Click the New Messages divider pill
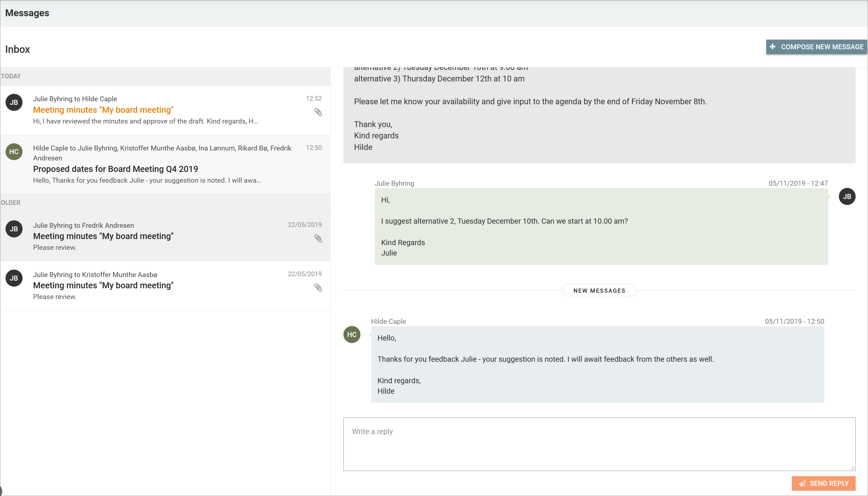The image size is (868, 496). point(599,291)
